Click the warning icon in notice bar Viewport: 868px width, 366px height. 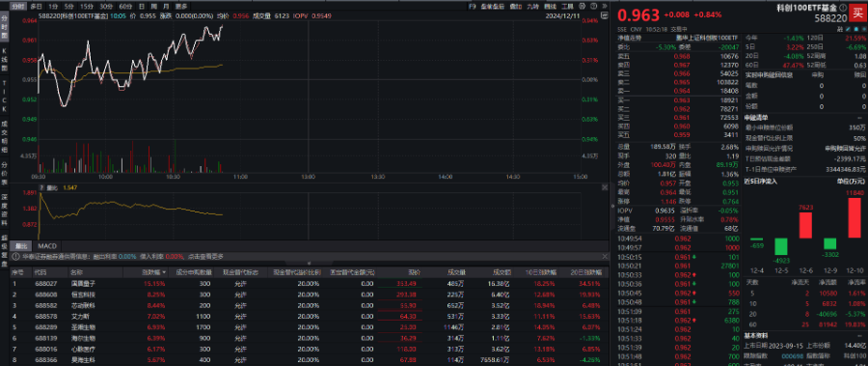coord(15,256)
